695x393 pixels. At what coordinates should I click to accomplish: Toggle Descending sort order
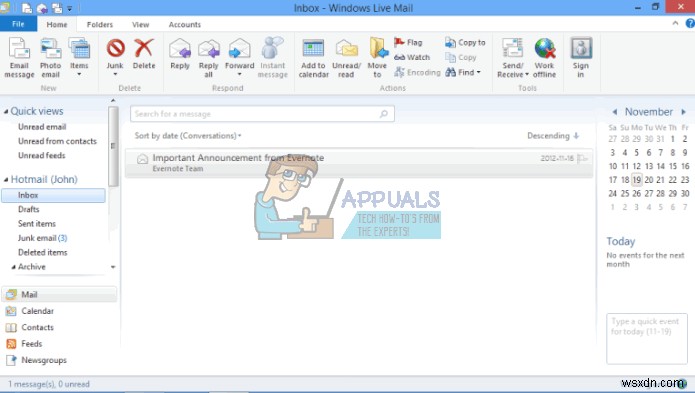point(553,136)
